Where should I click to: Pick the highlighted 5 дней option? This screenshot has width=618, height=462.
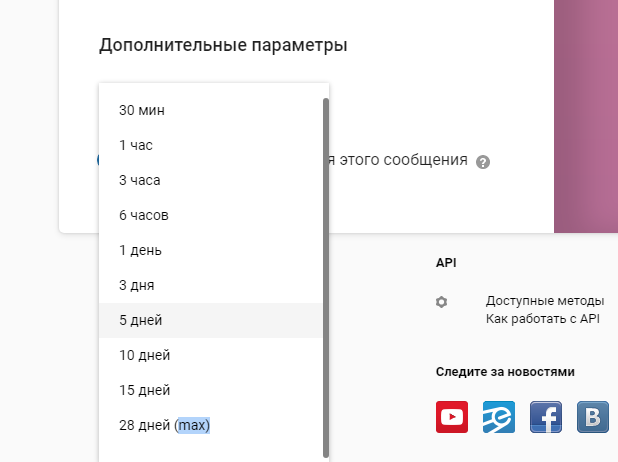[141, 320]
